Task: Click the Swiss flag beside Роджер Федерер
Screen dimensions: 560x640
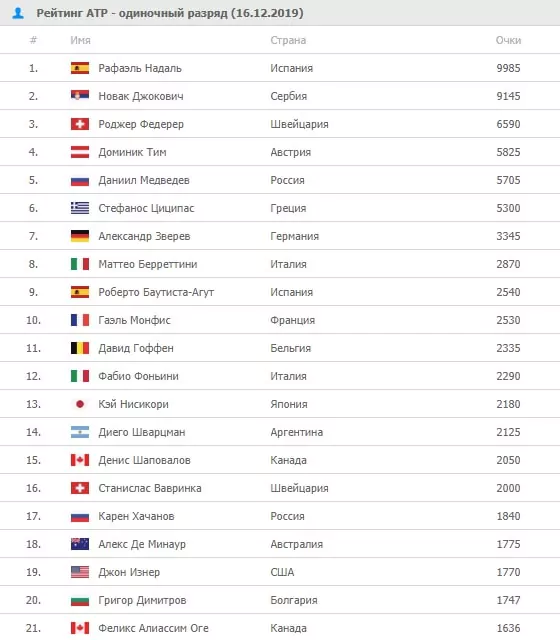Action: (80, 124)
